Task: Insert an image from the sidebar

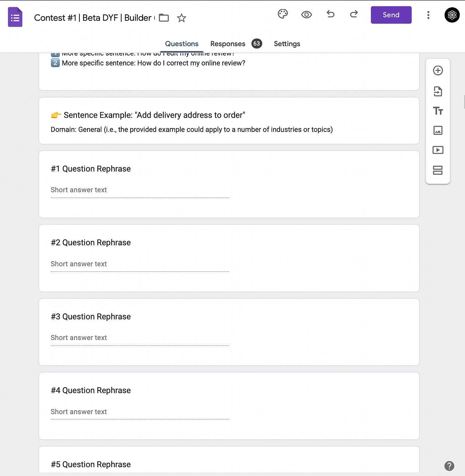Action: pos(438,130)
